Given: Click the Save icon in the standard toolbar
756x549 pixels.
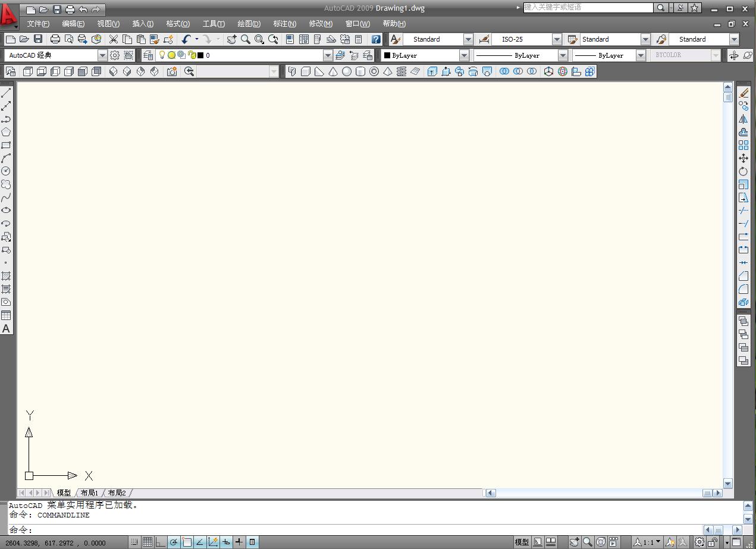Looking at the screenshot, I should coord(38,39).
